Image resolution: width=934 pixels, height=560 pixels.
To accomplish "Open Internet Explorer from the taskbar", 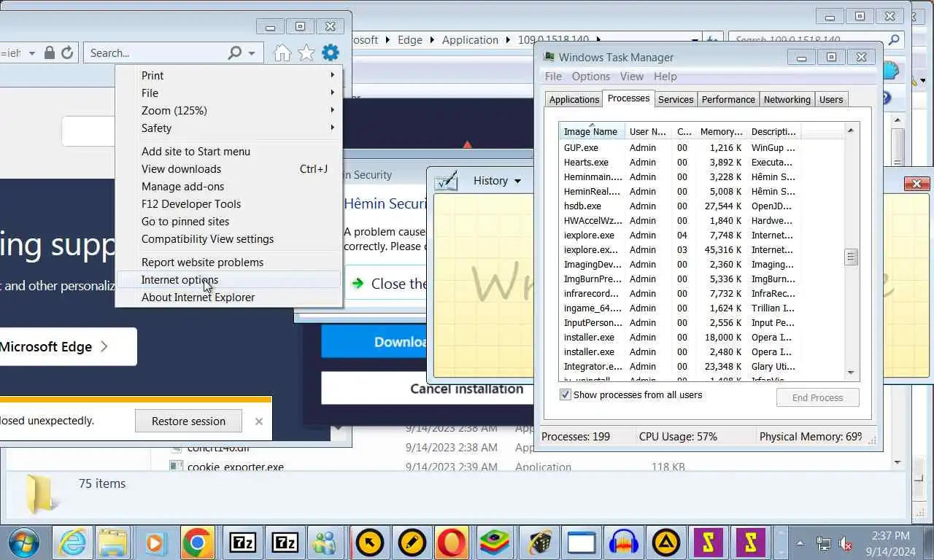I will click(72, 542).
